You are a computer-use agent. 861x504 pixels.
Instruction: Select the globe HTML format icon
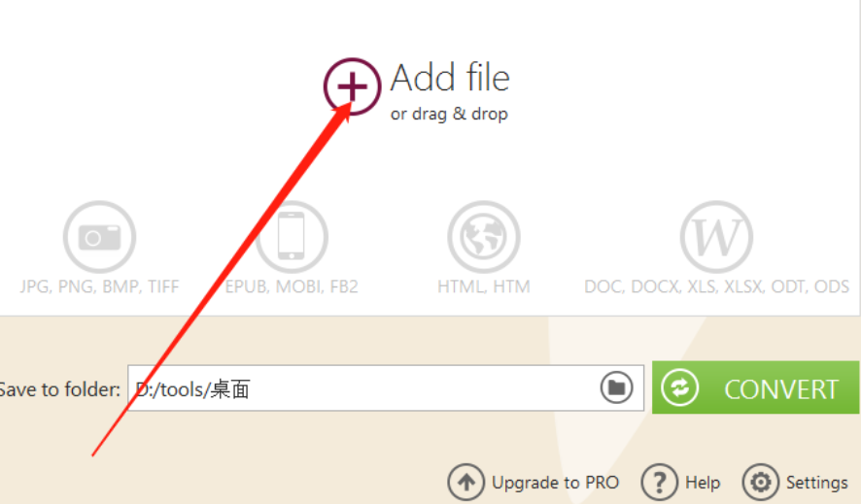(484, 236)
